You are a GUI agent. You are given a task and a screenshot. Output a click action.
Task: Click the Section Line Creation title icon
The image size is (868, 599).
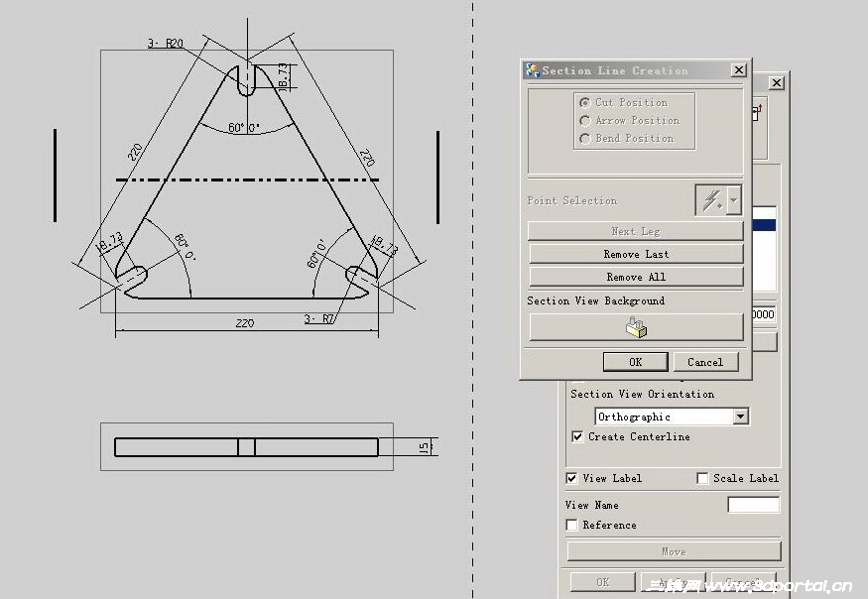click(533, 70)
